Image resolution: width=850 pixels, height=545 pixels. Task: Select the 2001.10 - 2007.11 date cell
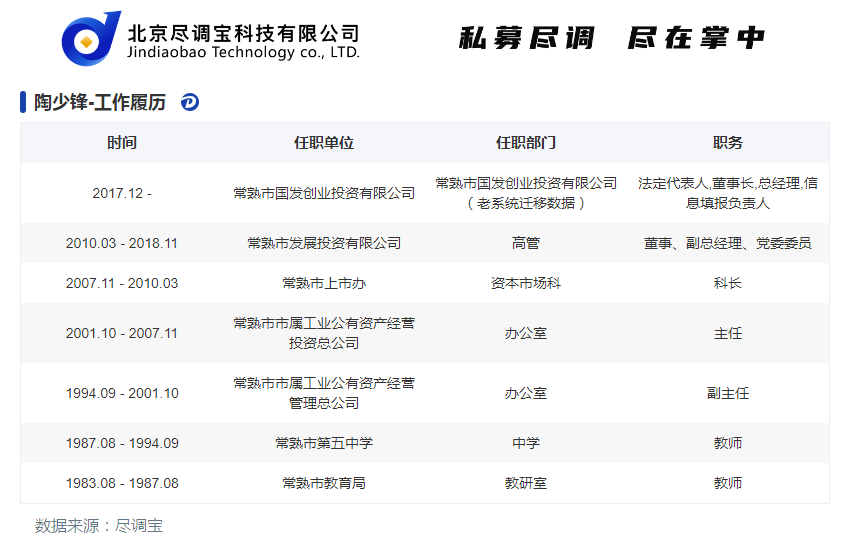(x=122, y=333)
